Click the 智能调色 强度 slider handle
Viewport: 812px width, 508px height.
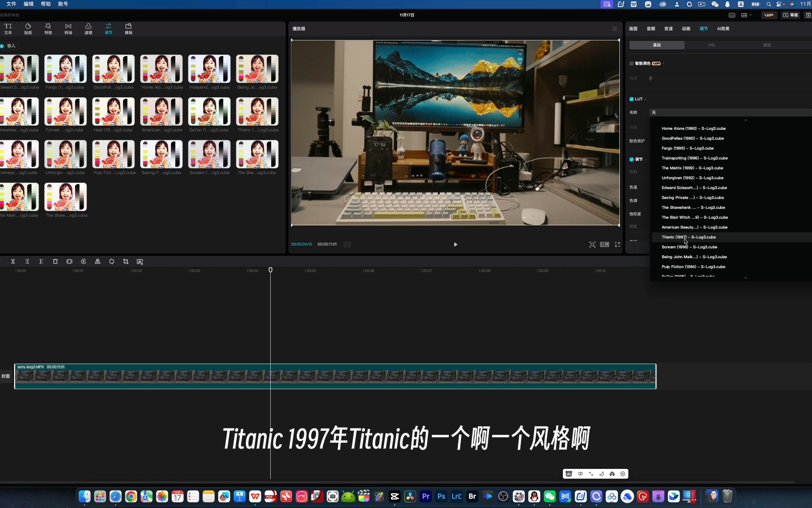pyautogui.click(x=651, y=79)
